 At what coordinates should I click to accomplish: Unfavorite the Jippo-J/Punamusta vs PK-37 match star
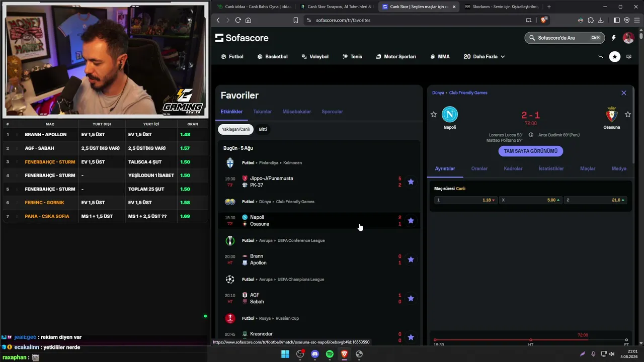[x=411, y=182]
